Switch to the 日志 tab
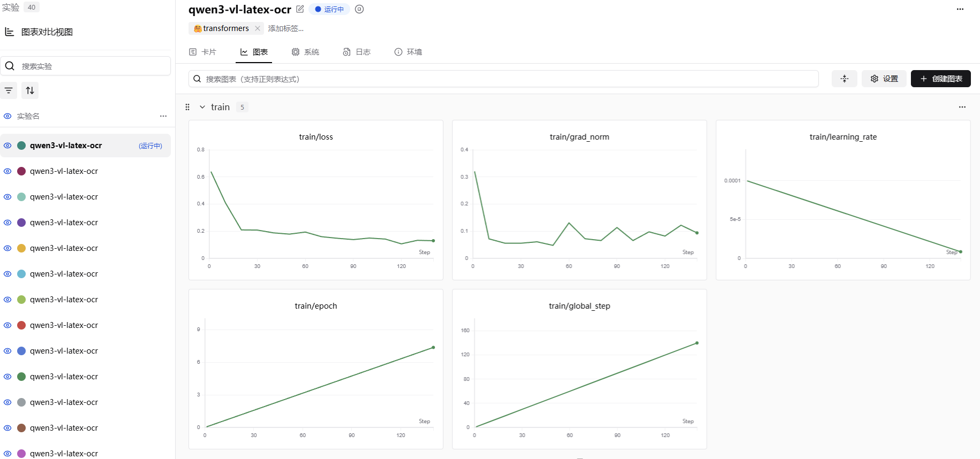This screenshot has height=459, width=980. 357,52
